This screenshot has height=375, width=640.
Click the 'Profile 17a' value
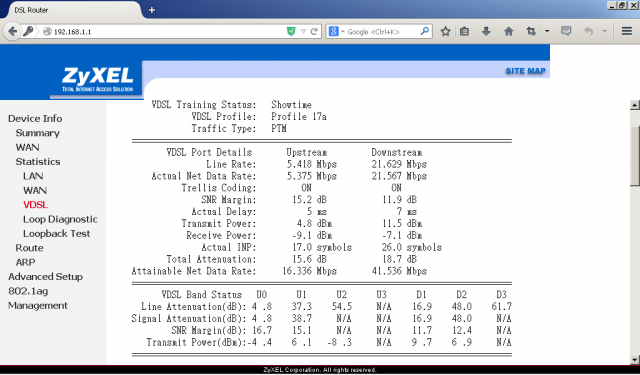coord(299,117)
